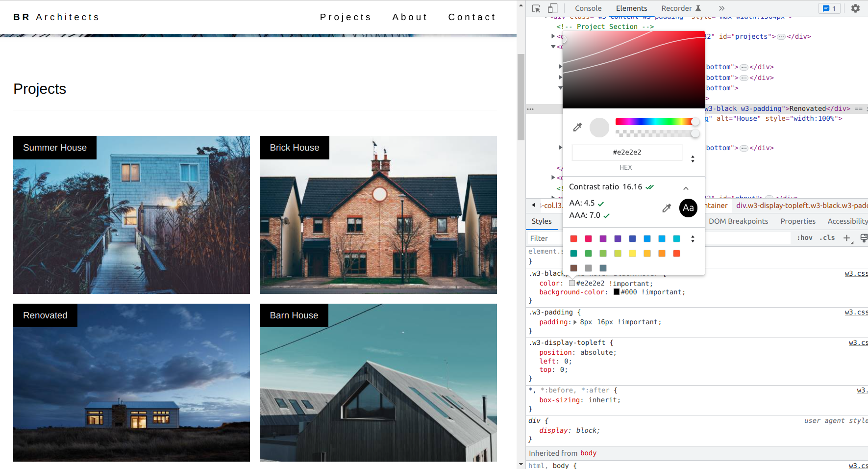Toggle the device emulation toolbar icon

click(553, 8)
